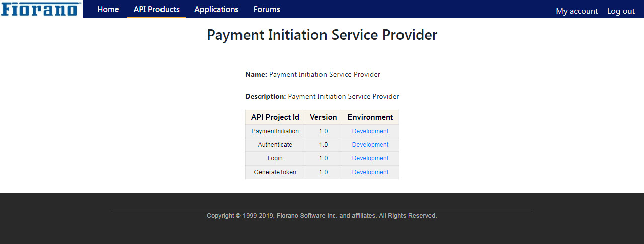Open Development link for Authenticate row
This screenshot has height=244, width=644.
(x=370, y=145)
